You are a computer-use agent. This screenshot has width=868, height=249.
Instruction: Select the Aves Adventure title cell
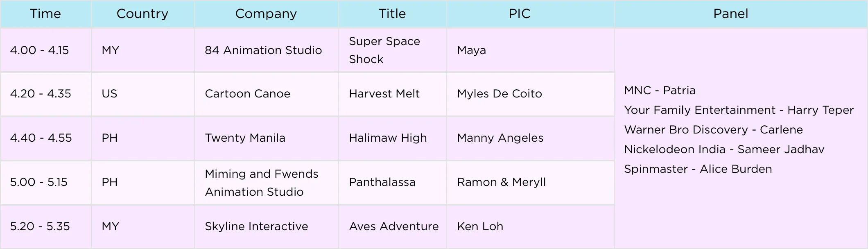point(393,226)
